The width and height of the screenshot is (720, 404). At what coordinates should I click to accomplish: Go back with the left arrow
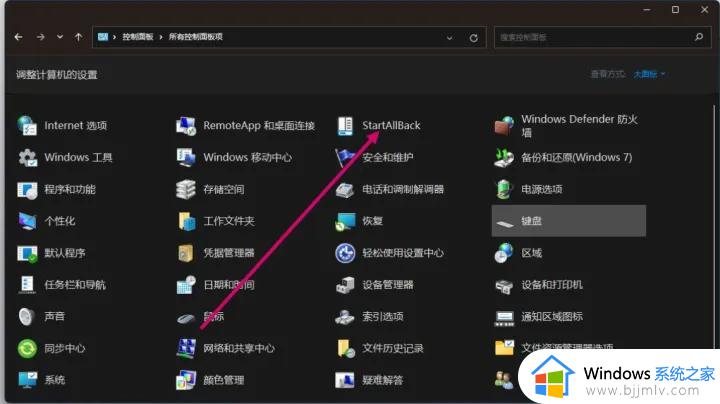[x=18, y=37]
